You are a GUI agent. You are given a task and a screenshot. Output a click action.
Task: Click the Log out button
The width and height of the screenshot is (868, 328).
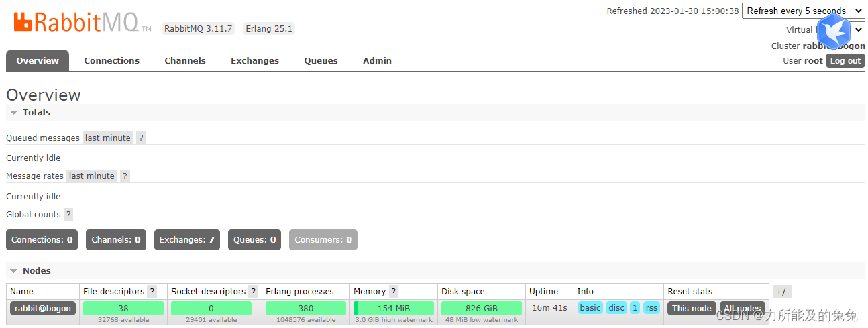click(x=845, y=60)
